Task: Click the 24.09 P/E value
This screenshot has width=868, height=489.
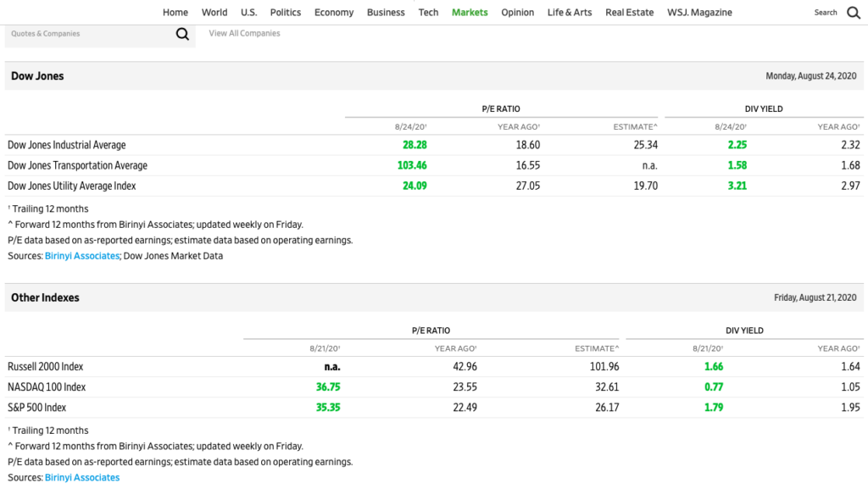Action: coord(415,186)
